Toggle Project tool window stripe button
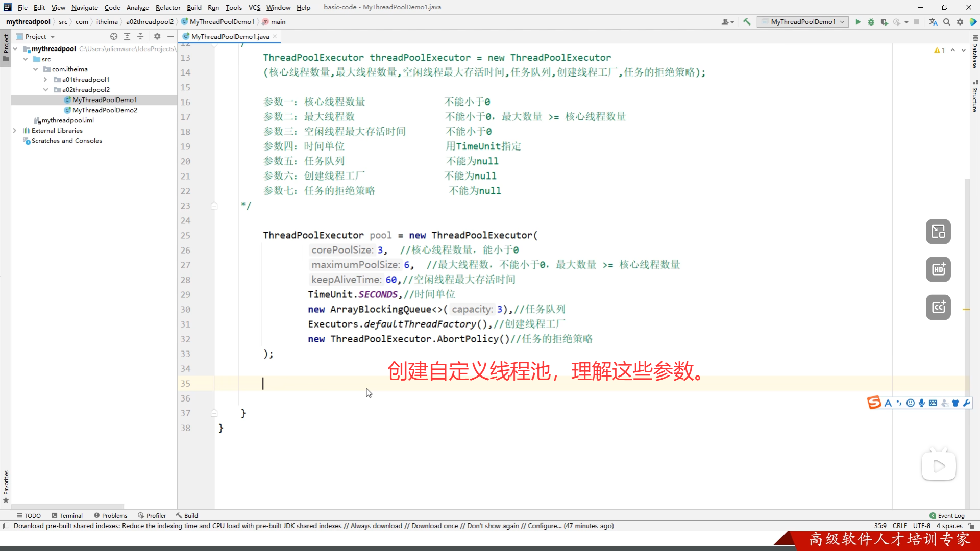The image size is (980, 551). click(x=6, y=46)
